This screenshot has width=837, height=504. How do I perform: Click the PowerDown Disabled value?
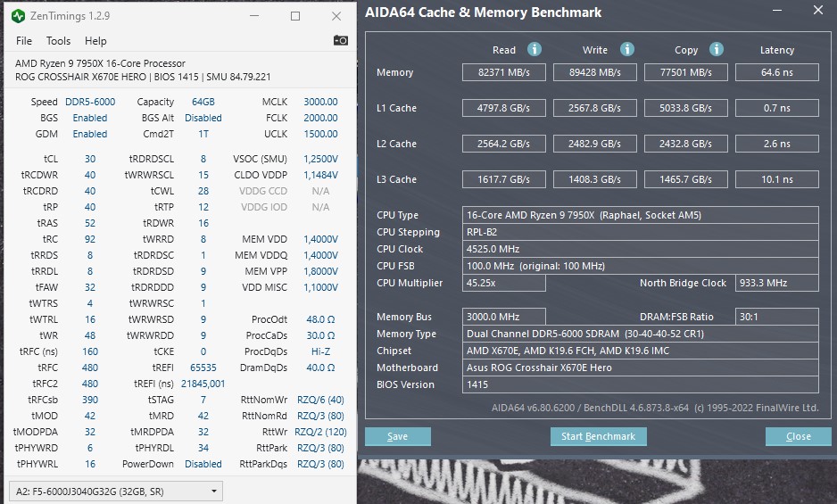point(203,464)
